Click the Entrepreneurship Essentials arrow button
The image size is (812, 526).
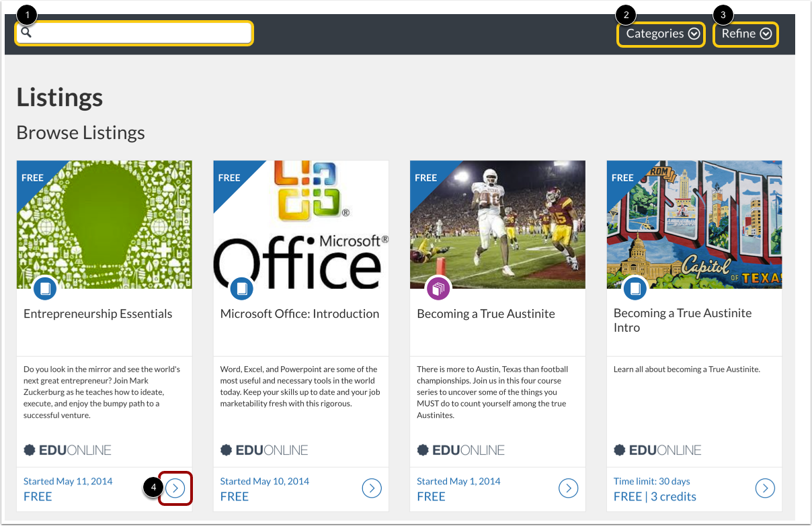(175, 488)
